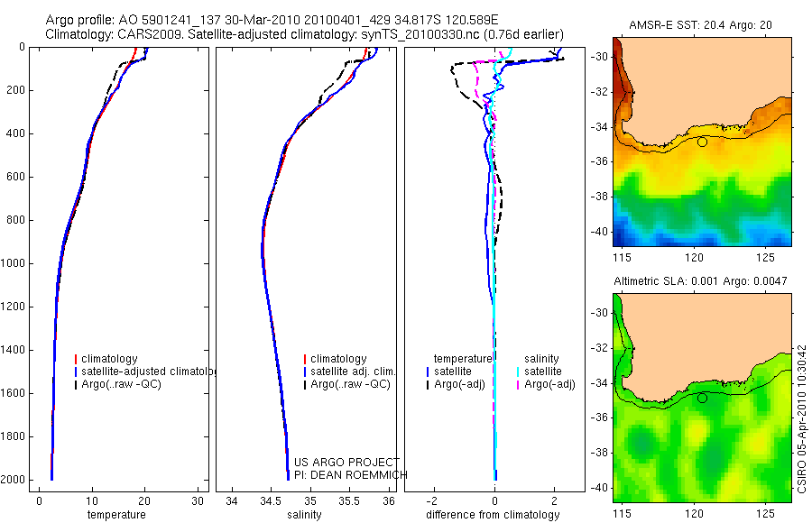Screen dimensions: 812x523
Task: Click 'satellite-adjusted climatolog' legend entry in temperature plot
Action: [x=145, y=372]
